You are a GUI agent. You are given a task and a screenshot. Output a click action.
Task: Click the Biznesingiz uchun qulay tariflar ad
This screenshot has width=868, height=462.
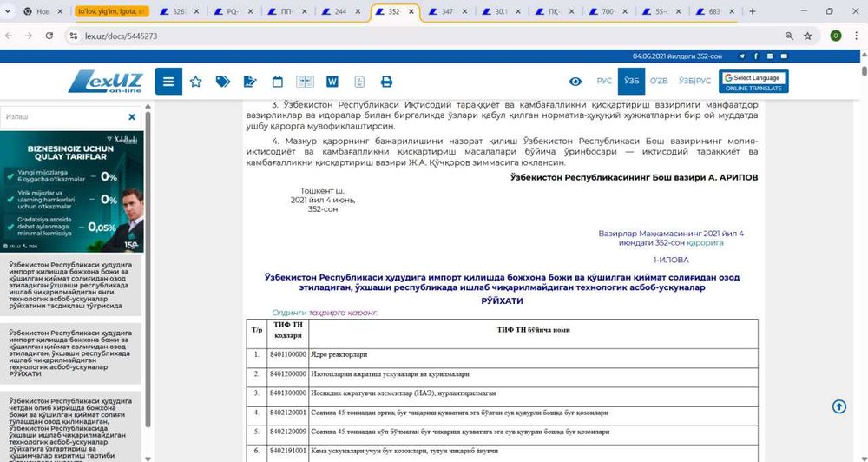click(x=72, y=192)
